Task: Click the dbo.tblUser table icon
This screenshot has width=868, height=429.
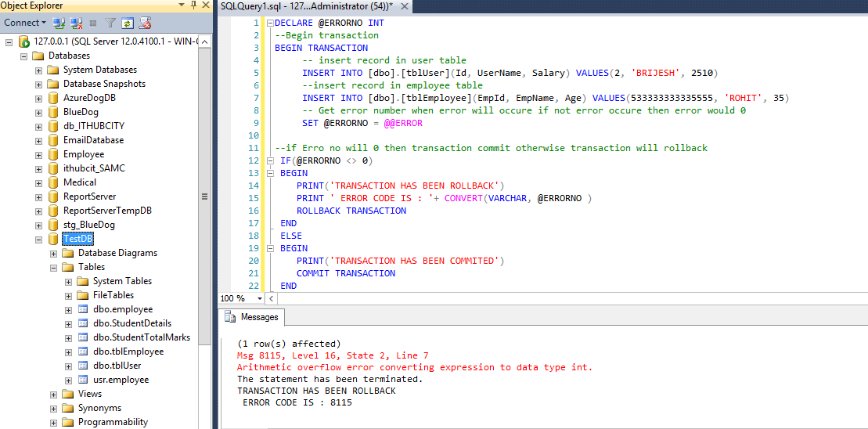Action: (82, 366)
